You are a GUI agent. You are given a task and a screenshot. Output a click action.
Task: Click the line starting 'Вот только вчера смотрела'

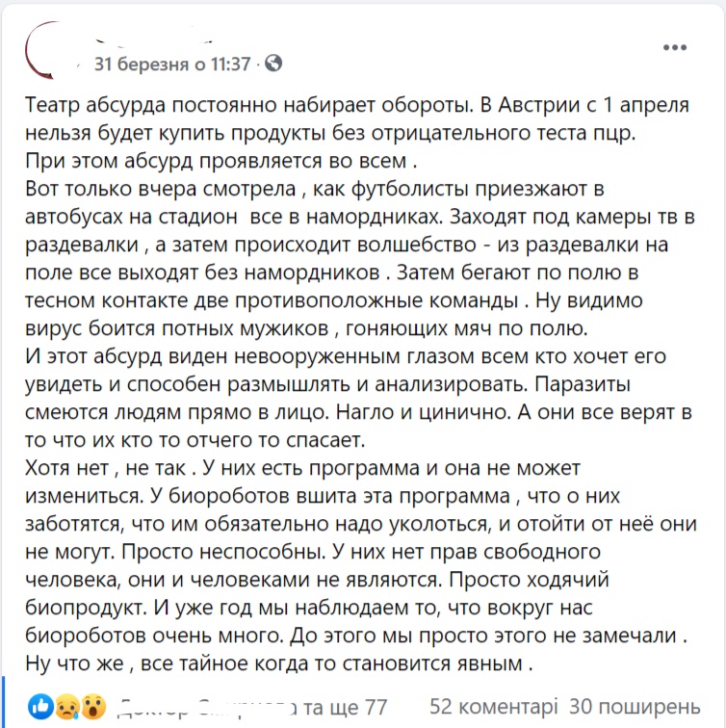[x=315, y=189]
